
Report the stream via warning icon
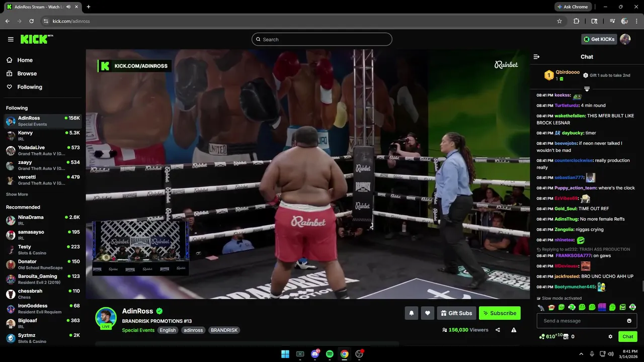(514, 330)
